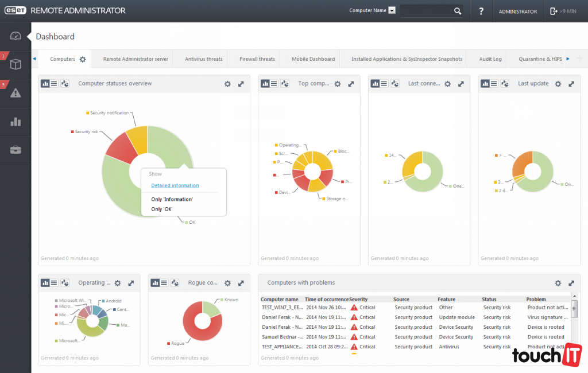Choose Only 'OK' in popup menu

[161, 209]
